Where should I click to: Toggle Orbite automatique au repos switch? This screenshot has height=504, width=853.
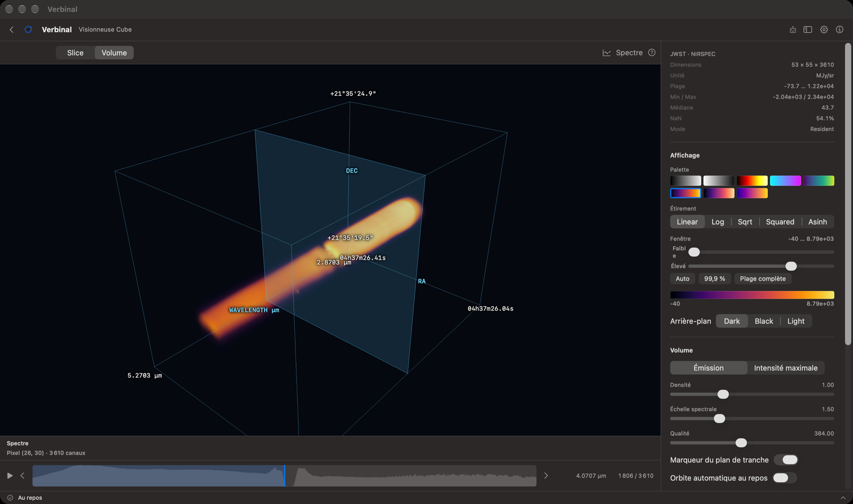point(785,478)
